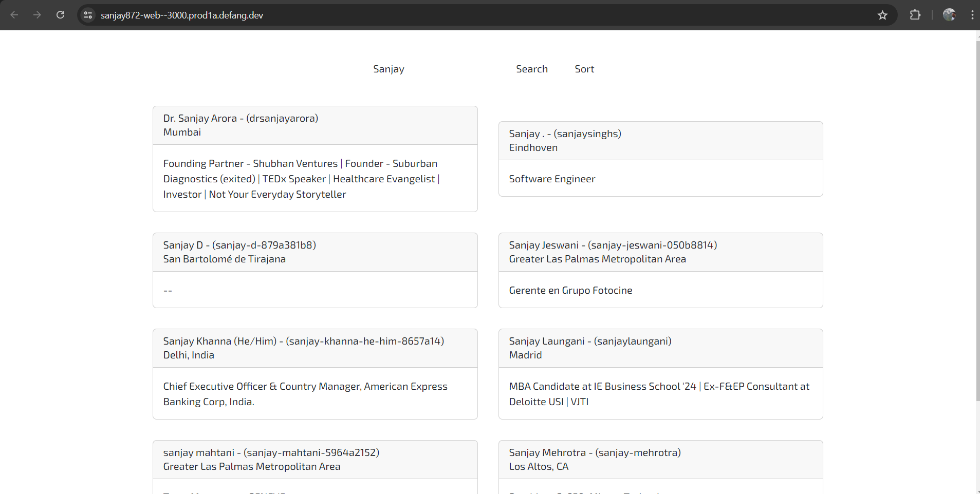980x494 pixels.
Task: Click the Search button
Action: [531, 69]
